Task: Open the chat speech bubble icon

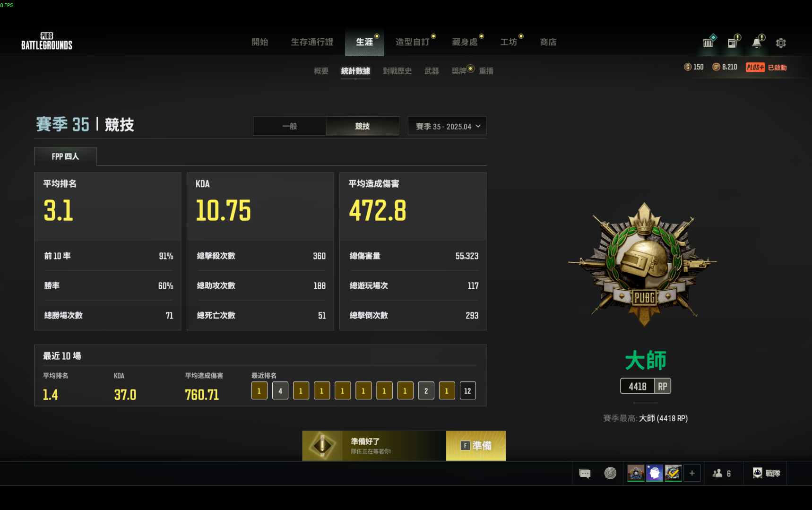Action: tap(585, 473)
